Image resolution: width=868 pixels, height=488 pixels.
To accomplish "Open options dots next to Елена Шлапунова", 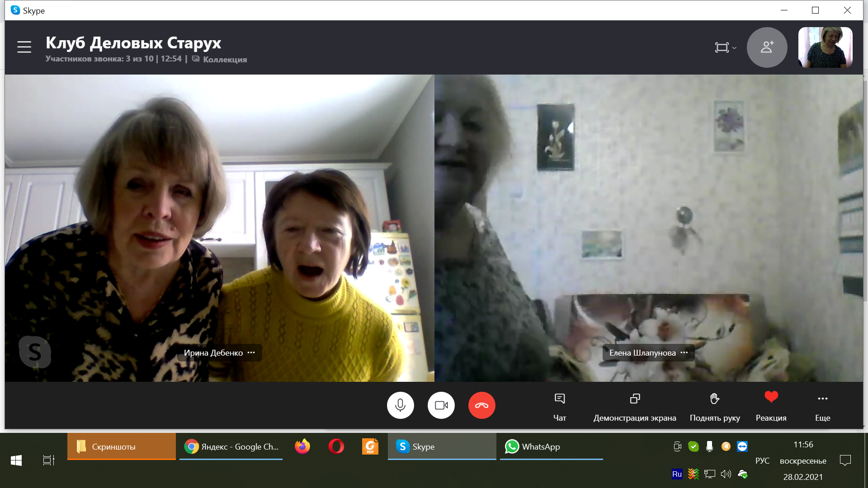I will pos(684,352).
